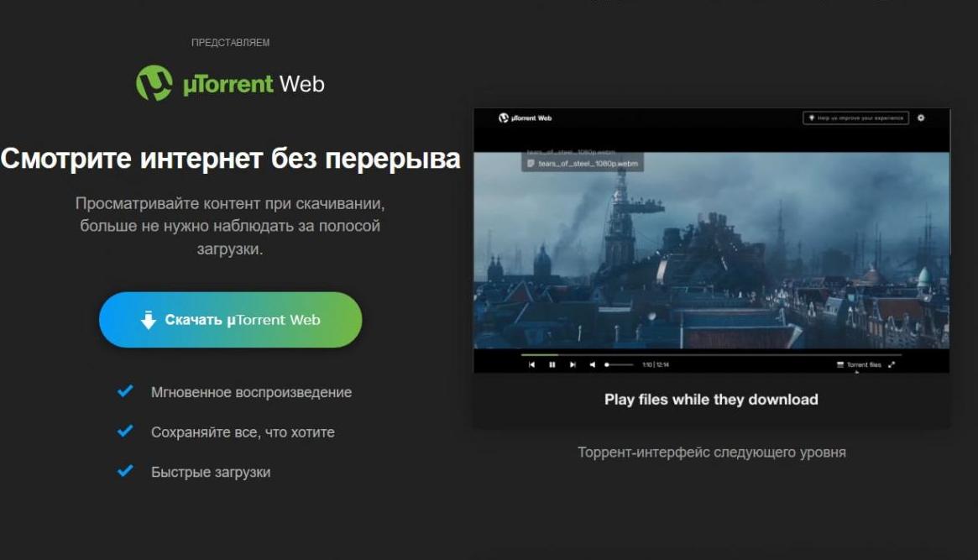
Task: Mute the player with the speaker icon
Action: tap(592, 365)
